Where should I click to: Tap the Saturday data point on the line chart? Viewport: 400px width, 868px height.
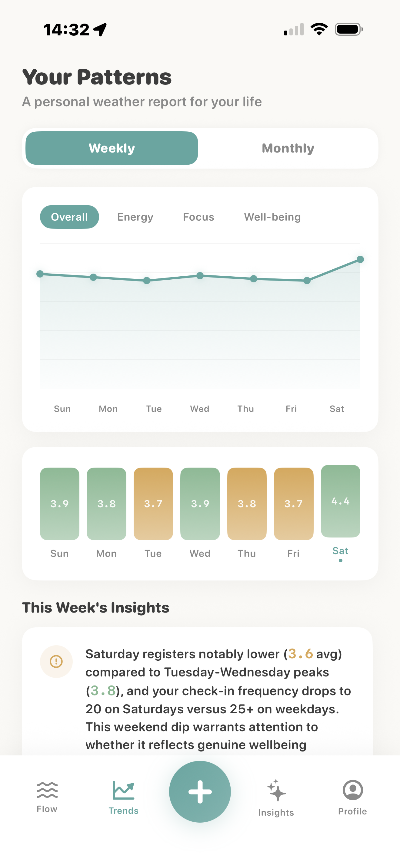(x=361, y=259)
